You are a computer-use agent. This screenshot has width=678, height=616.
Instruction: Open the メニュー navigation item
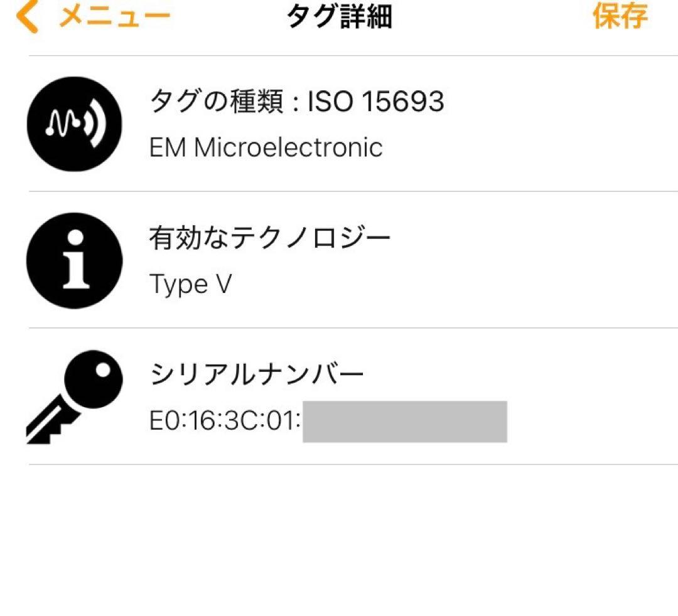coord(113,17)
